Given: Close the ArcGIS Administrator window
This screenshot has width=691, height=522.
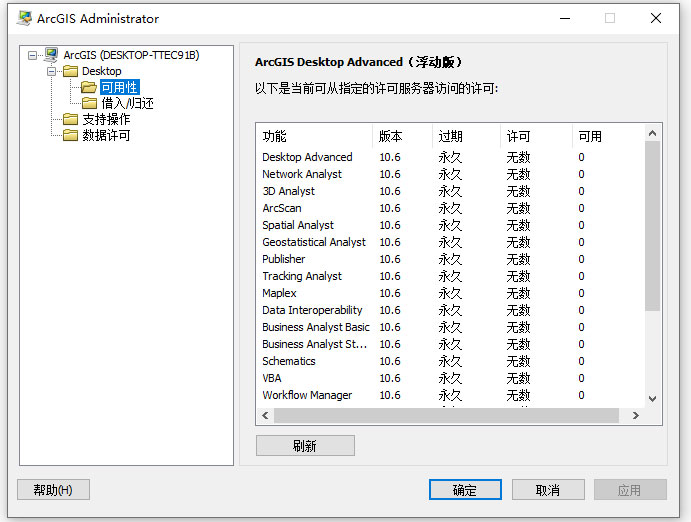Looking at the screenshot, I should [656, 19].
